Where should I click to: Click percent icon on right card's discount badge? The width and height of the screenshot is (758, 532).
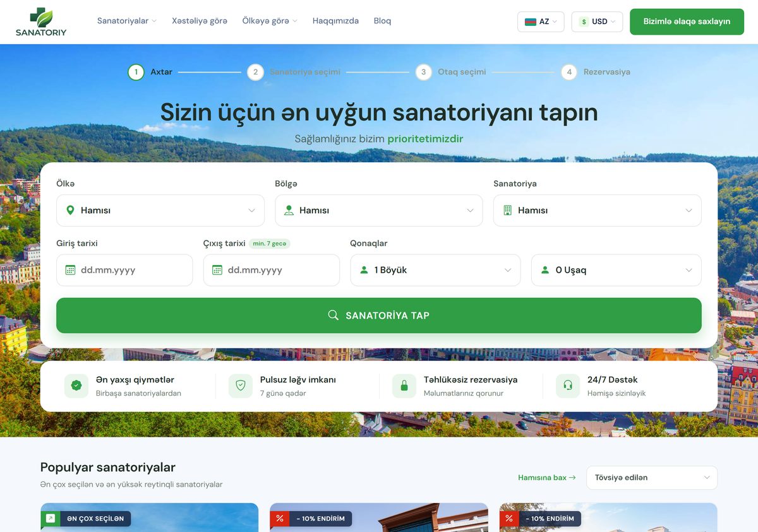509,519
